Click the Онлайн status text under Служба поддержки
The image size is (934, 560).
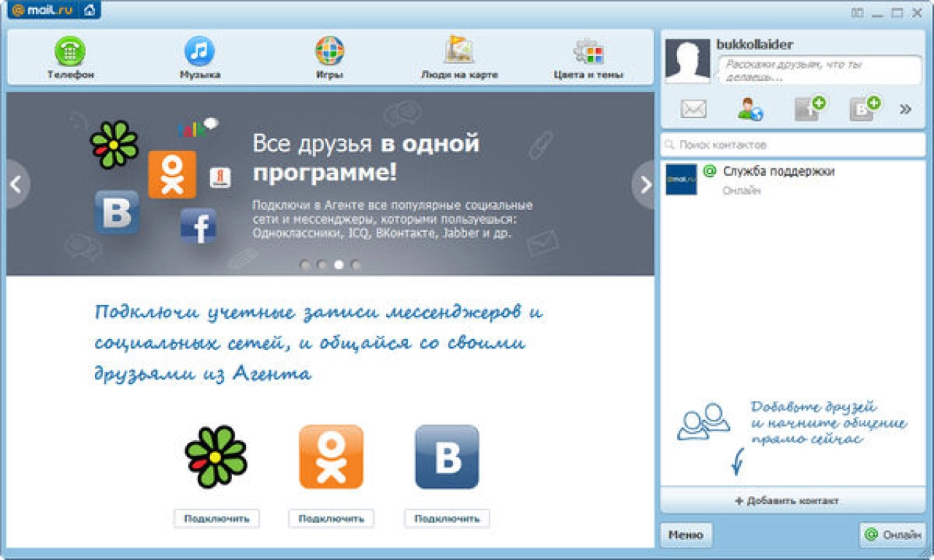tap(742, 190)
